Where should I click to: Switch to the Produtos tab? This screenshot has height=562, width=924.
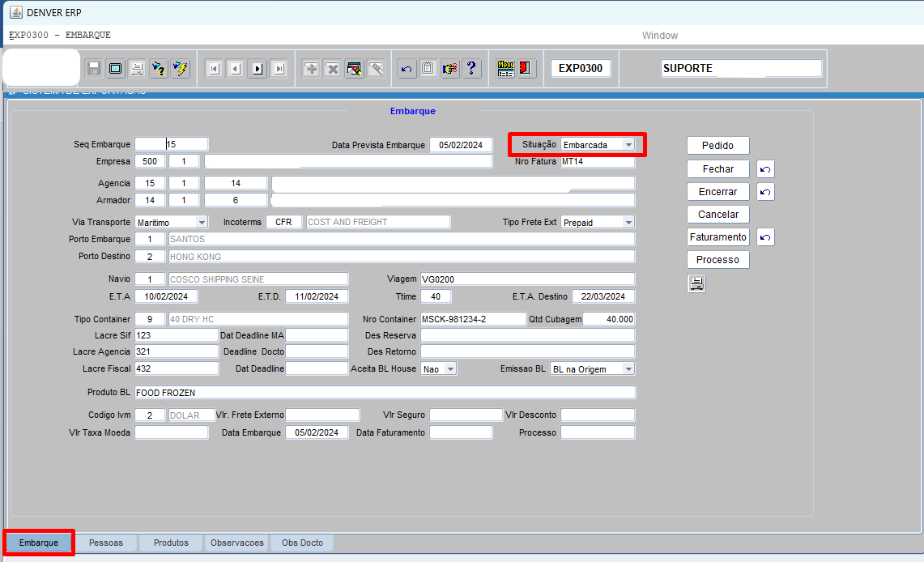click(x=171, y=543)
